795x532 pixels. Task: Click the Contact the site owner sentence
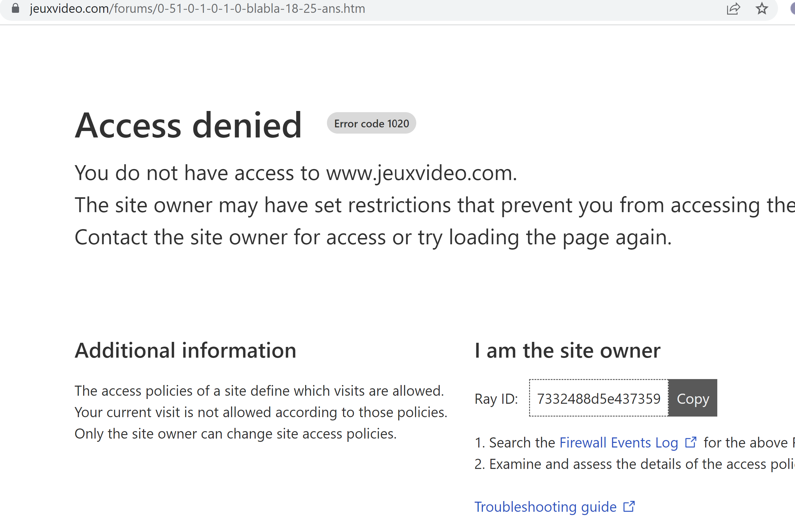pyautogui.click(x=373, y=237)
